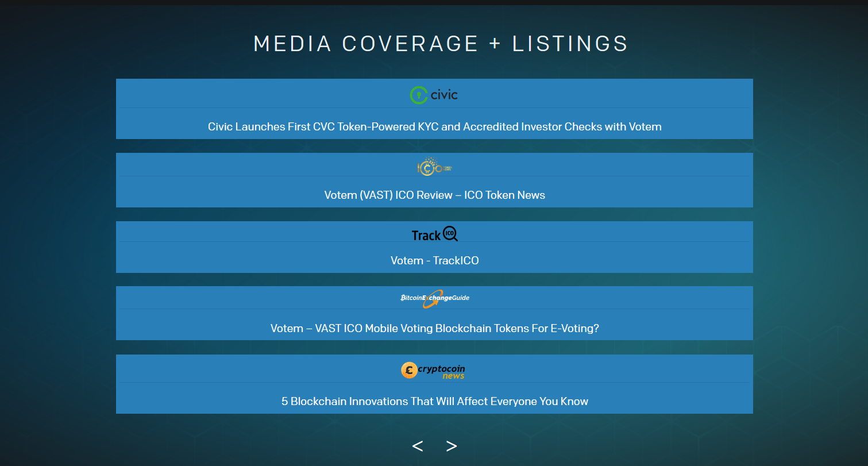Go to next media coverage slide
Image resolution: width=868 pixels, height=466 pixels.
452,446
